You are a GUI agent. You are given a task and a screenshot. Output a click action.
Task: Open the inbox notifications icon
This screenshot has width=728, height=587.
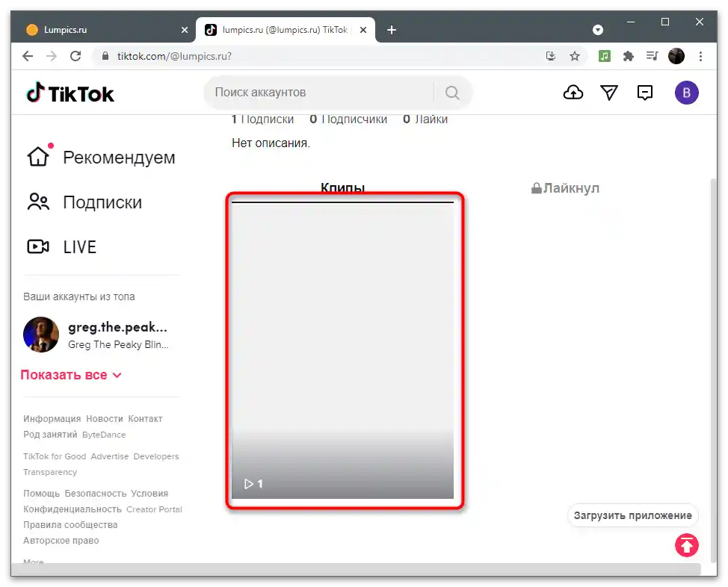click(x=644, y=93)
